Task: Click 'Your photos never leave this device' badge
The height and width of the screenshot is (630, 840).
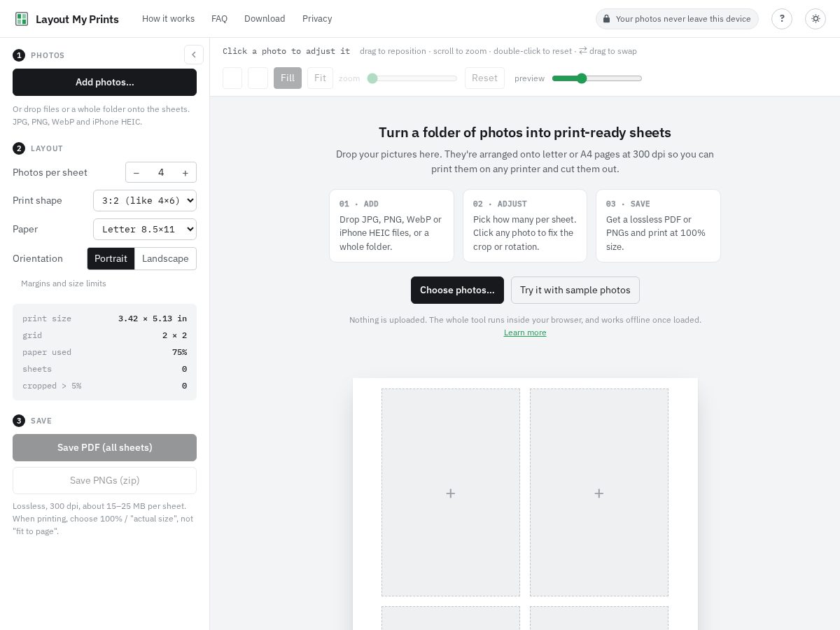Action: pos(677,19)
